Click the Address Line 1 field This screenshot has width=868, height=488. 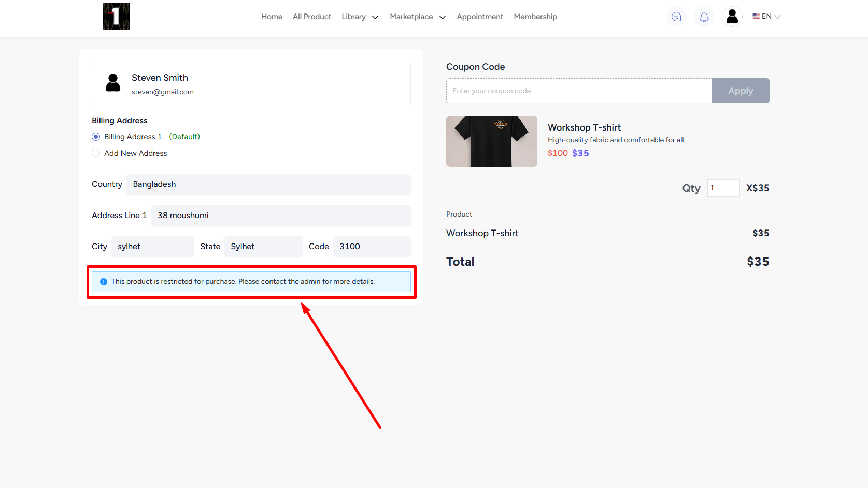click(x=281, y=216)
